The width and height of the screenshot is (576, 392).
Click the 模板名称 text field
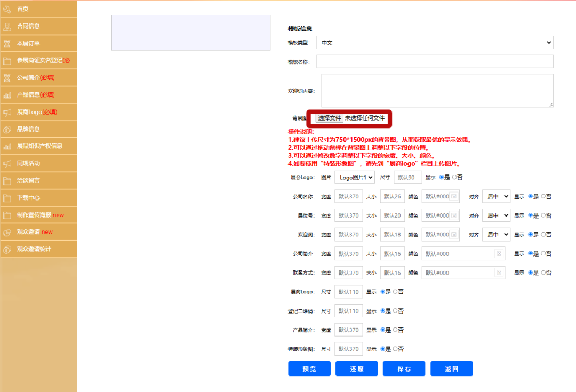(435, 62)
